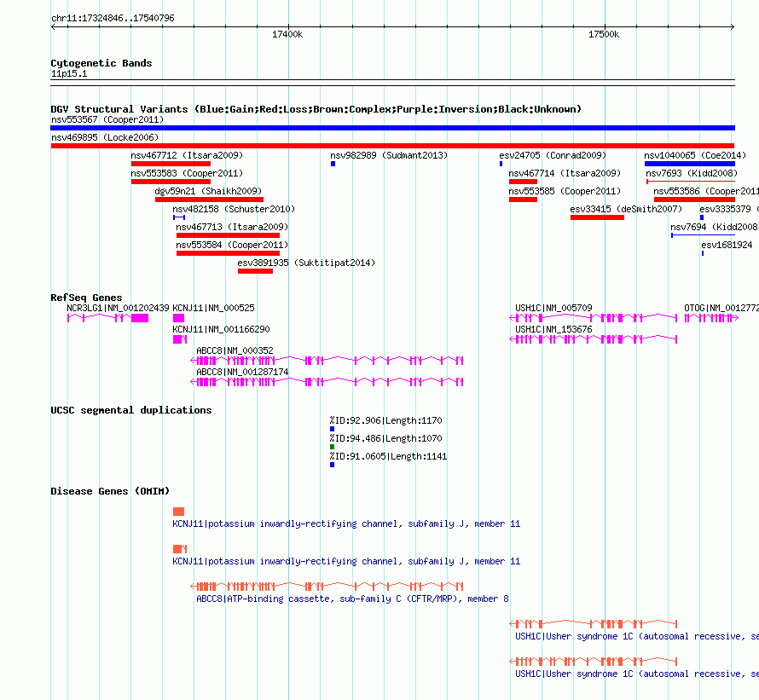This screenshot has height=700, width=759.
Task: Open the USH1C|NM_153676 gene label
Action: click(x=553, y=329)
